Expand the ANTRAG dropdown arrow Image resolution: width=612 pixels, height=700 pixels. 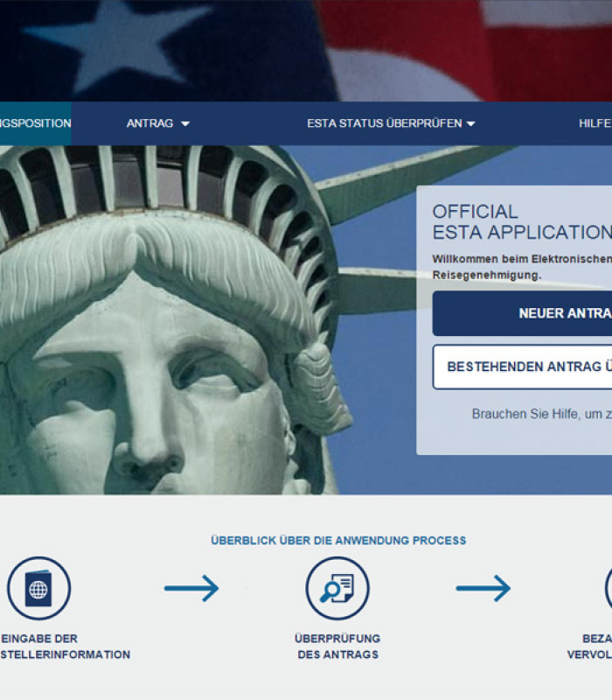coord(185,123)
